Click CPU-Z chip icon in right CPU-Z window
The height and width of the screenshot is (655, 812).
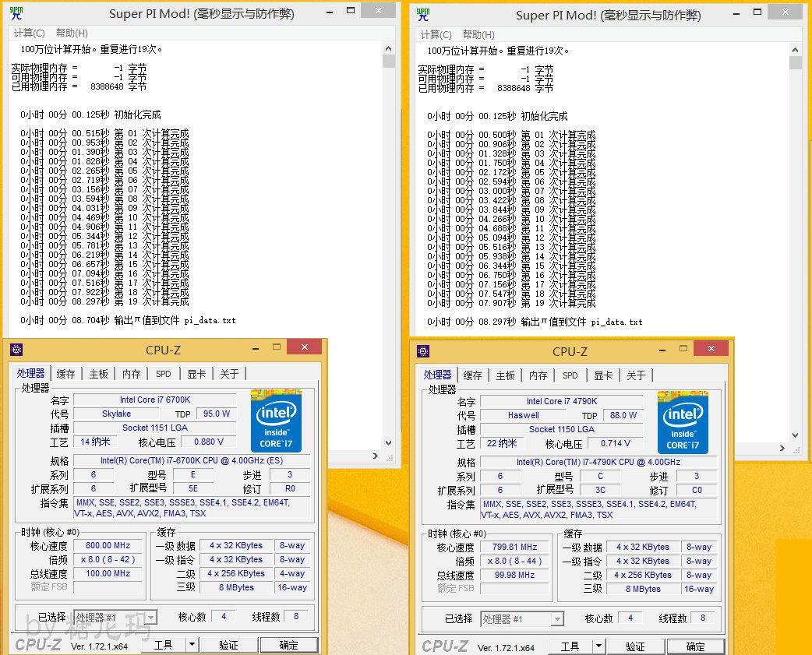[423, 351]
